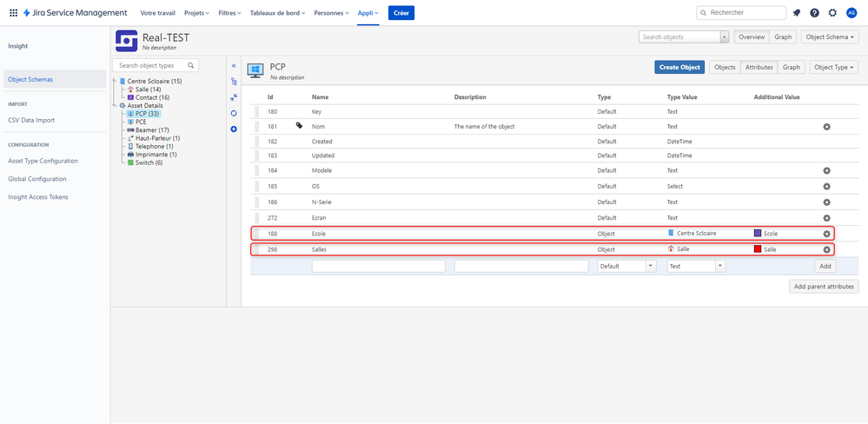The image size is (868, 424).
Task: Click the Create Object button
Action: (679, 67)
